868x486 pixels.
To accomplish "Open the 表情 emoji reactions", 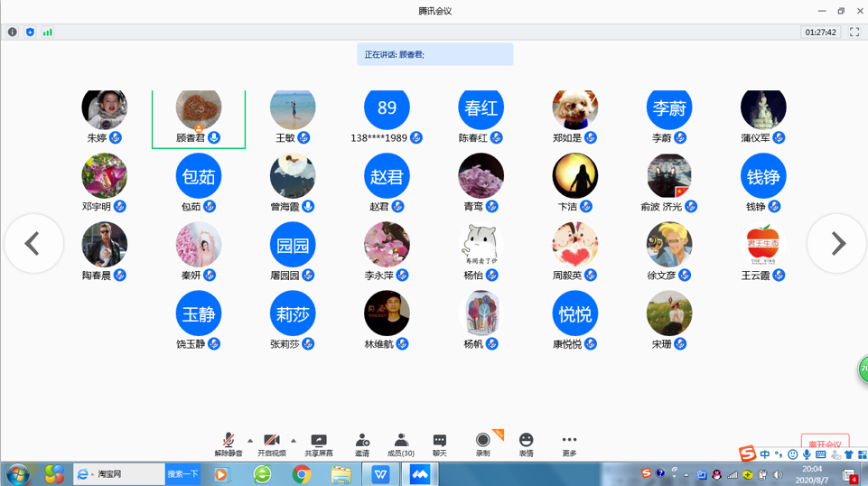I will [526, 444].
